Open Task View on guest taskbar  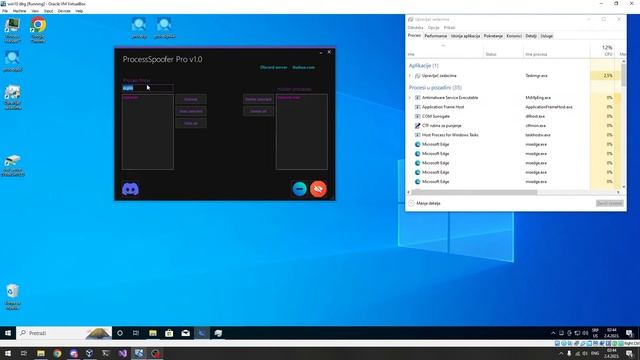pos(136,333)
